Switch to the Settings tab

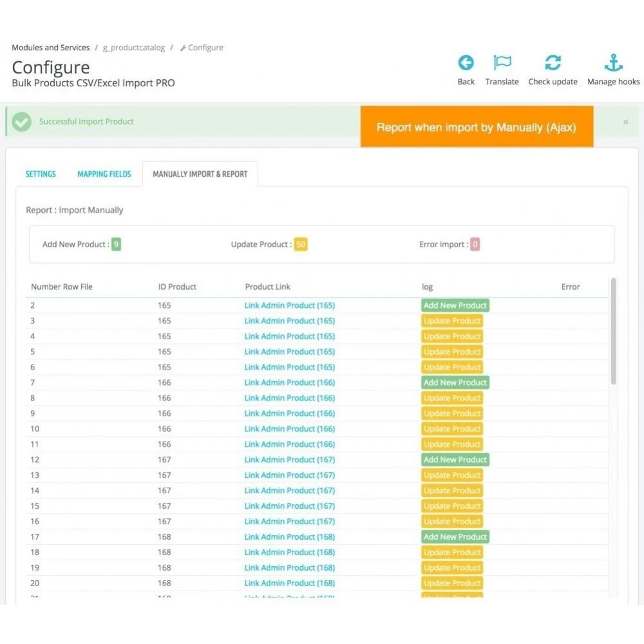[41, 174]
